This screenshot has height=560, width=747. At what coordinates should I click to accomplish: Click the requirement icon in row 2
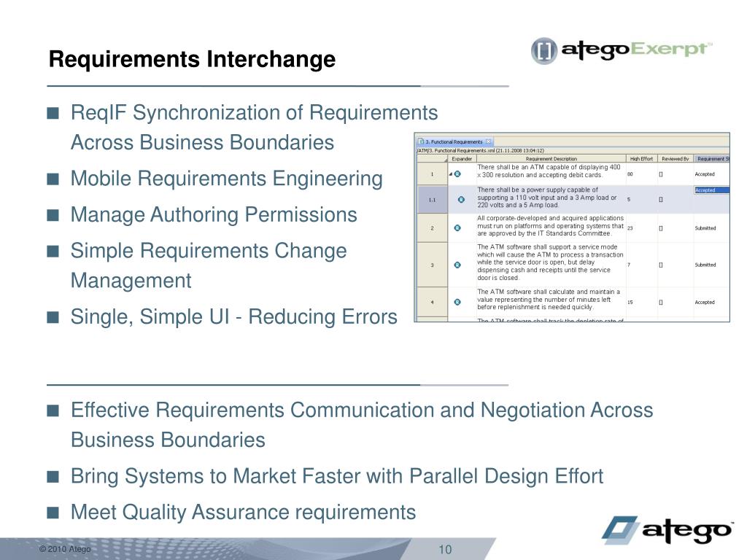[457, 228]
